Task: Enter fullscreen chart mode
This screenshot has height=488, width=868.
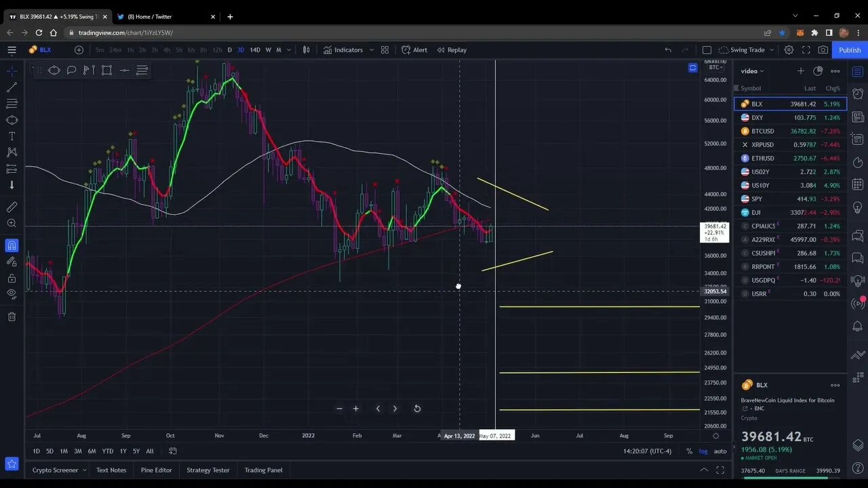Action: point(806,49)
